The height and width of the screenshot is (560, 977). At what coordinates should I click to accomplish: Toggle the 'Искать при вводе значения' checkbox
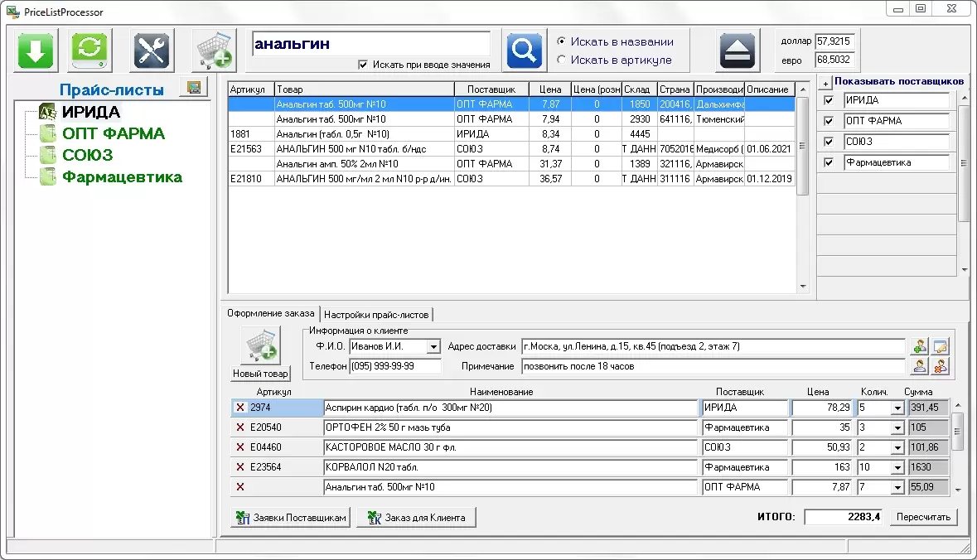[x=363, y=65]
